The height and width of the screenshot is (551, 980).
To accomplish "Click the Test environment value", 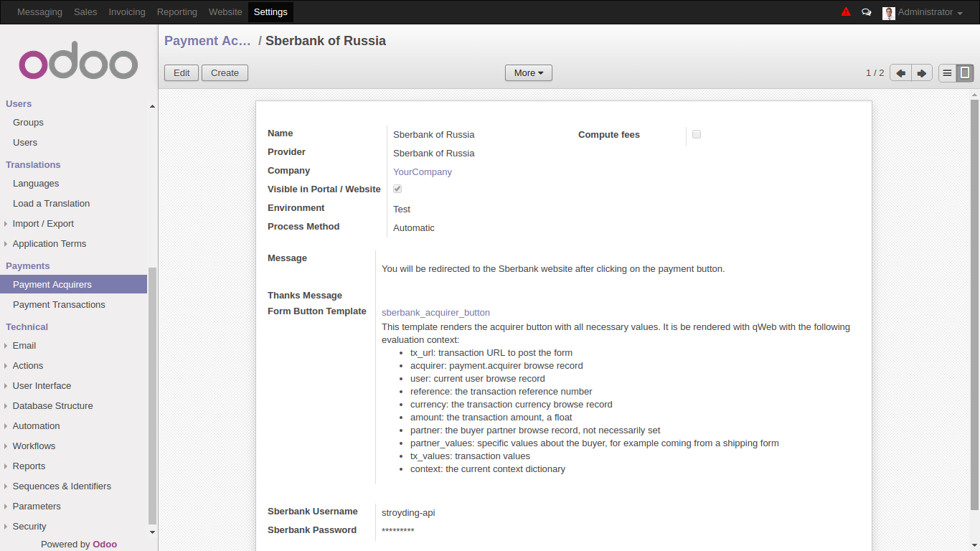I will tap(402, 209).
